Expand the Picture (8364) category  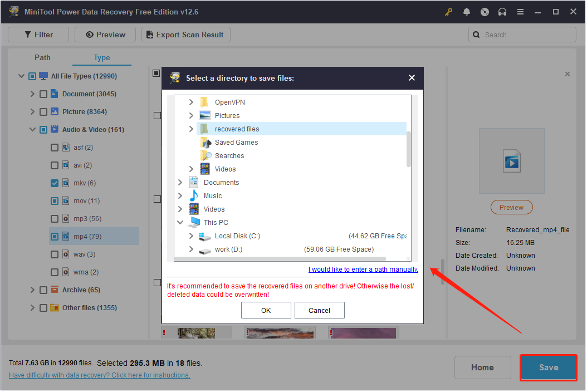click(x=32, y=112)
